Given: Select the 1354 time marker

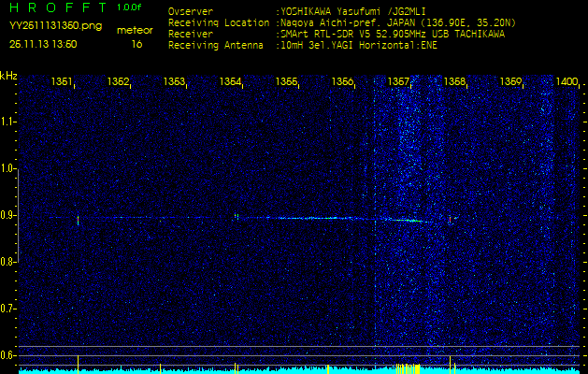Looking at the screenshot, I should coord(231,82).
